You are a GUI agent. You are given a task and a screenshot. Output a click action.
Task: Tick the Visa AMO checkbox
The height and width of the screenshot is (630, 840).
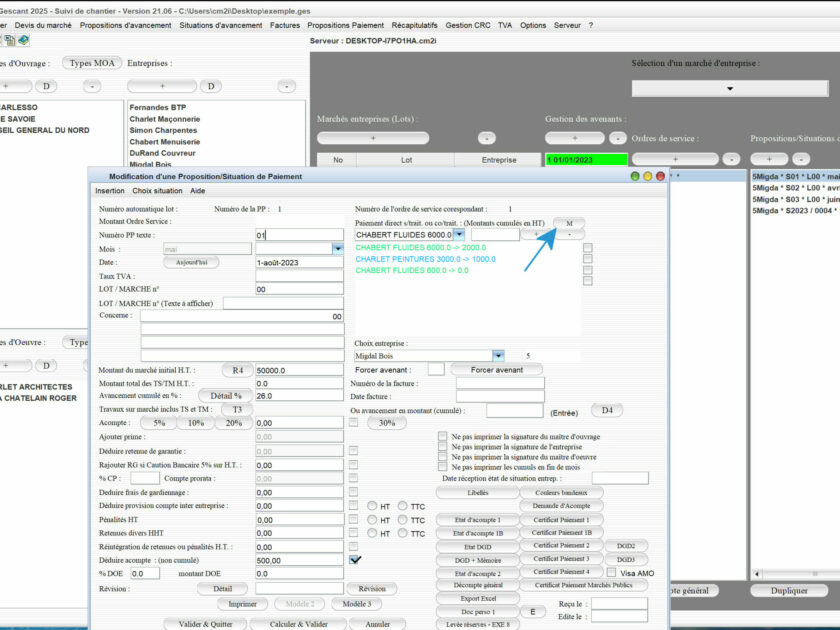tap(611, 573)
